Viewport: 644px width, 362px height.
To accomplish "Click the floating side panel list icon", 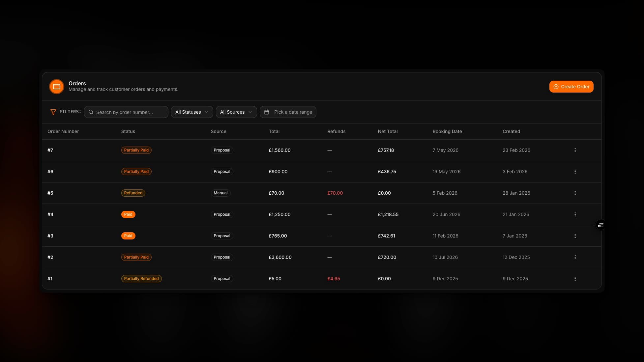I will point(601,225).
